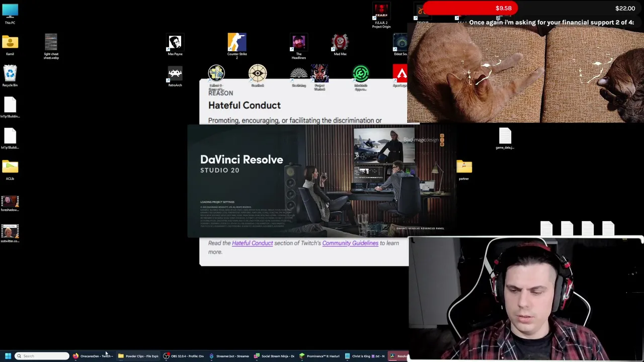
Task: Select the light cheat sheet.webp file
Action: 51,46
